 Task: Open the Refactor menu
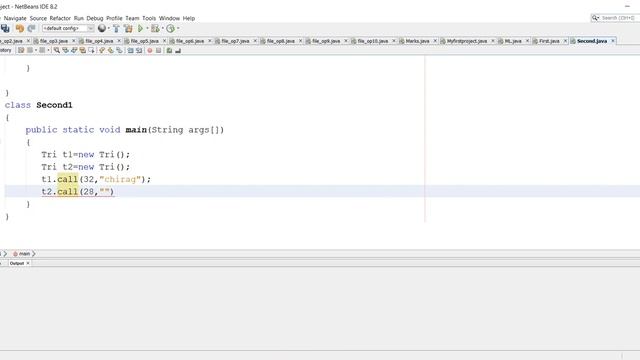[60, 18]
